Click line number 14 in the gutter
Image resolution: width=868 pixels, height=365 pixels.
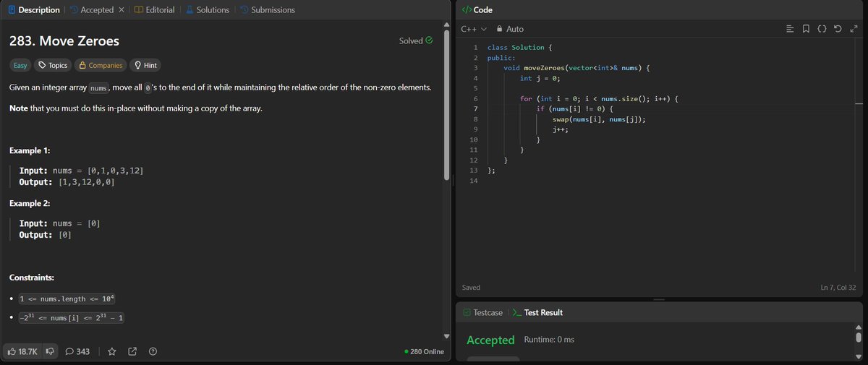tap(473, 179)
